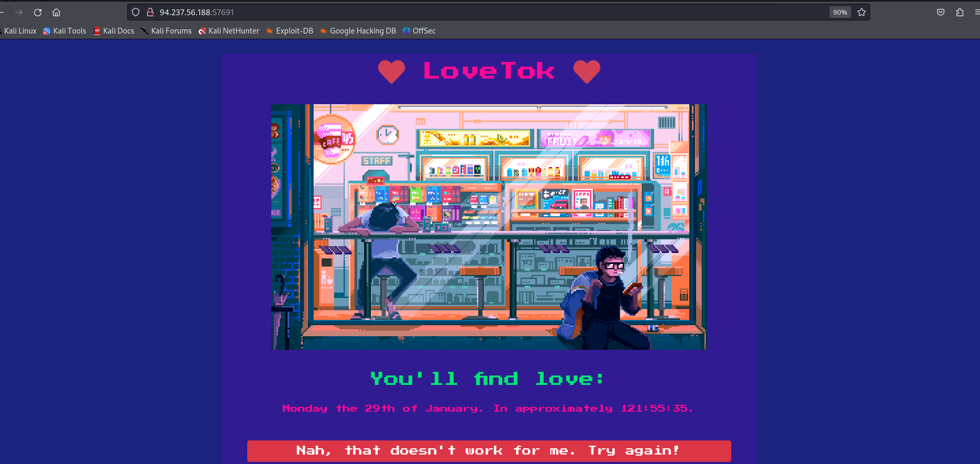980x464 pixels.
Task: Open the Google Hacking DB bookmark
Action: [358, 31]
